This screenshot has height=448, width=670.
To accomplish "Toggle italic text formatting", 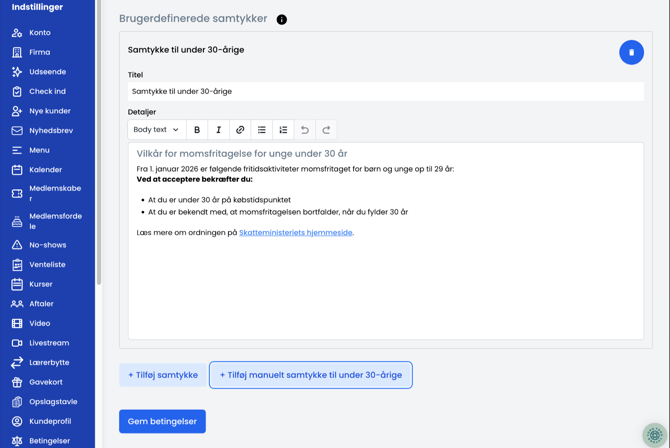I will click(x=218, y=130).
